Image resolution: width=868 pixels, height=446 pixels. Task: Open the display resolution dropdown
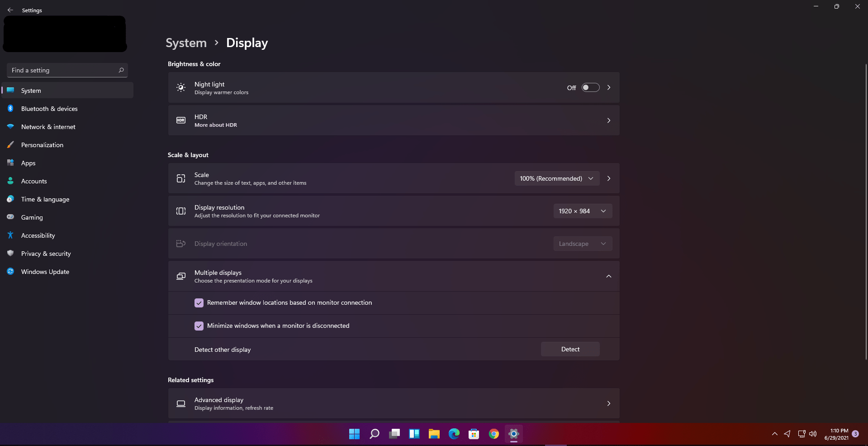[x=583, y=211]
